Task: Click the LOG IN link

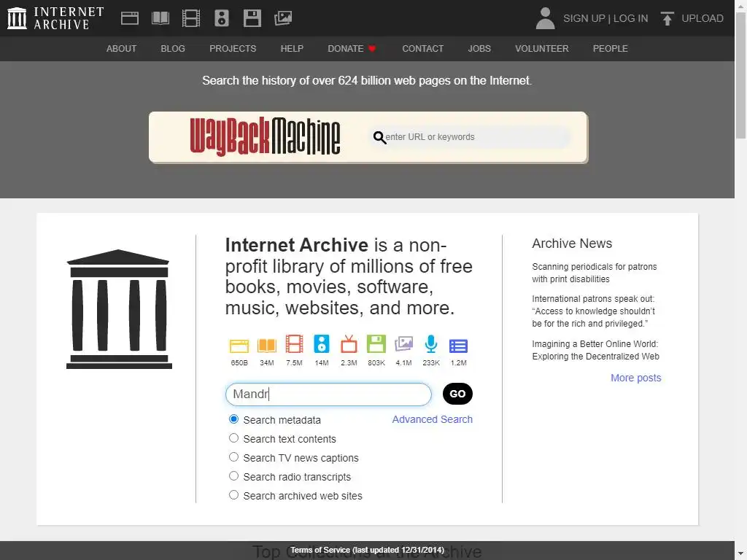Action: point(630,18)
